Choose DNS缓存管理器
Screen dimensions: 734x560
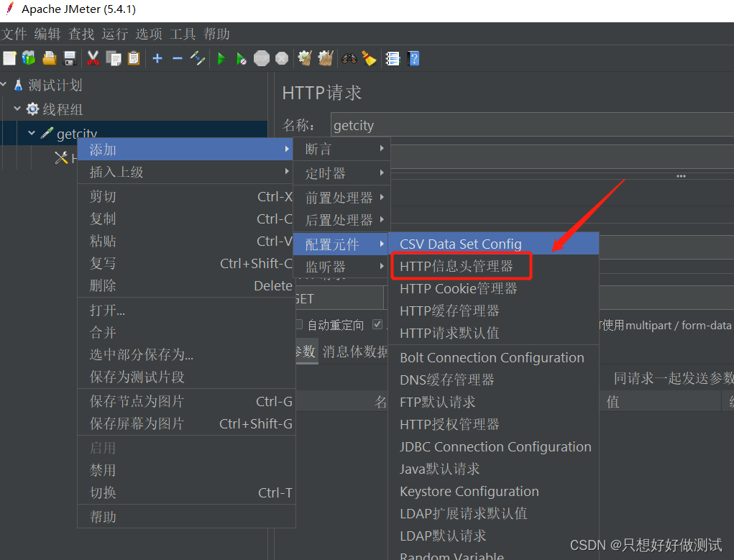(x=493, y=380)
